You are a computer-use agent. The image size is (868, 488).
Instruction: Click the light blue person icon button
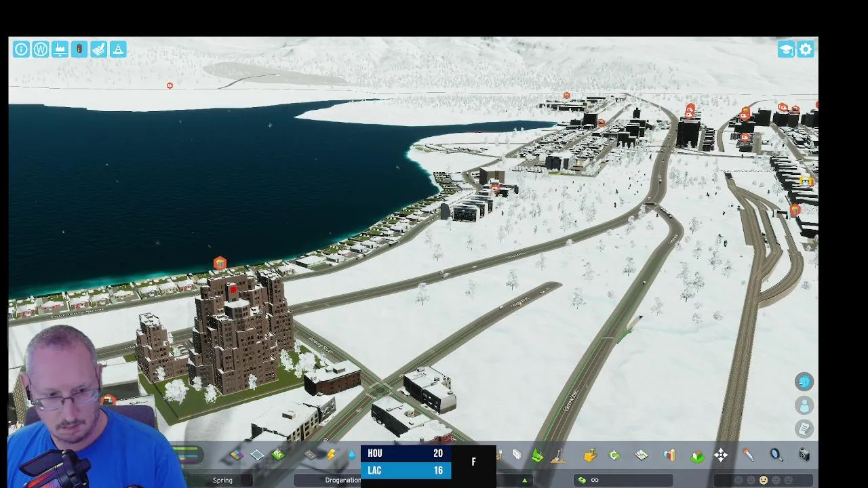coord(804,405)
